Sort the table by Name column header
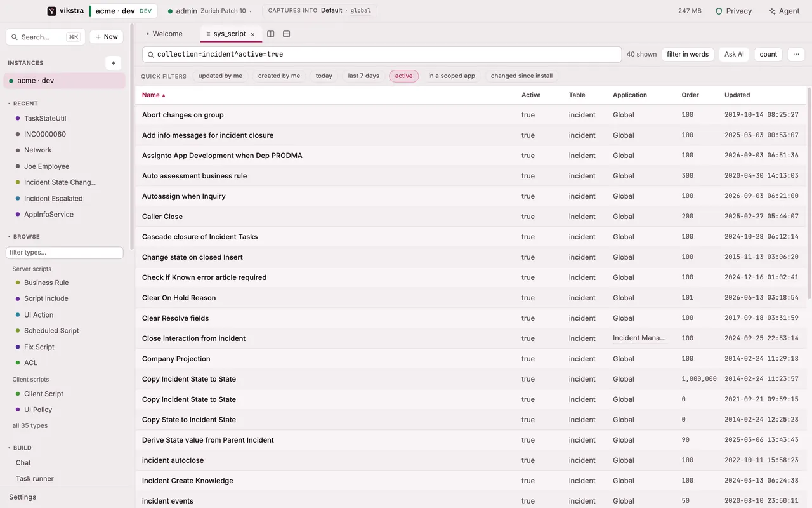 [x=154, y=95]
